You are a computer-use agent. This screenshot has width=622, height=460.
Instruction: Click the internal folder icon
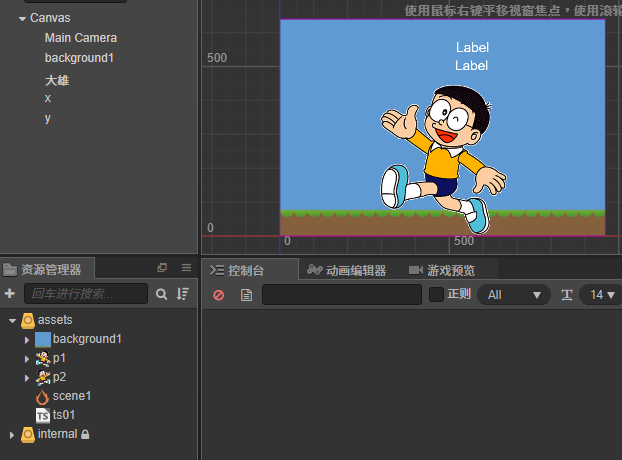(x=28, y=435)
